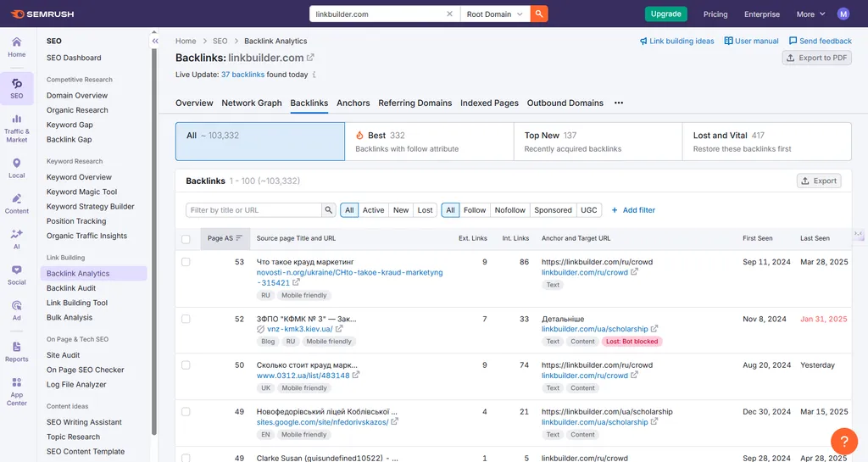868x462 pixels.
Task: Switch to the Overview tab
Action: pyautogui.click(x=194, y=103)
